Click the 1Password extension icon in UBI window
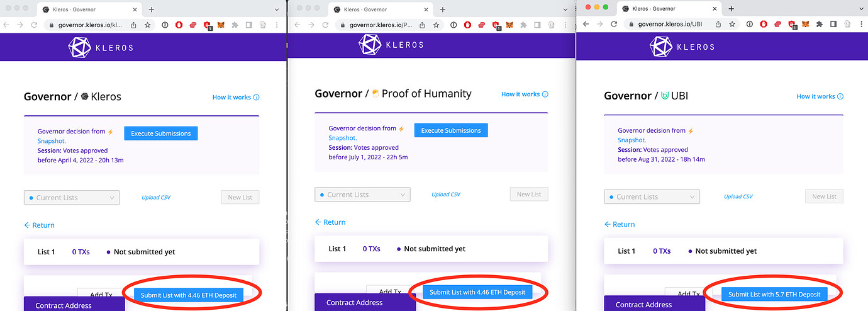The image size is (868, 311). pos(748,25)
